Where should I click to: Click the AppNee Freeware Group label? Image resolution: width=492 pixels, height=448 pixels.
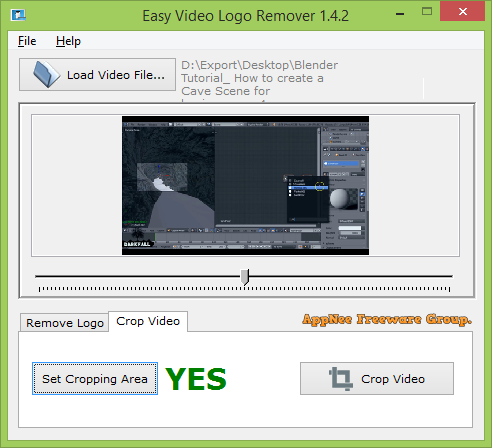pos(387,319)
